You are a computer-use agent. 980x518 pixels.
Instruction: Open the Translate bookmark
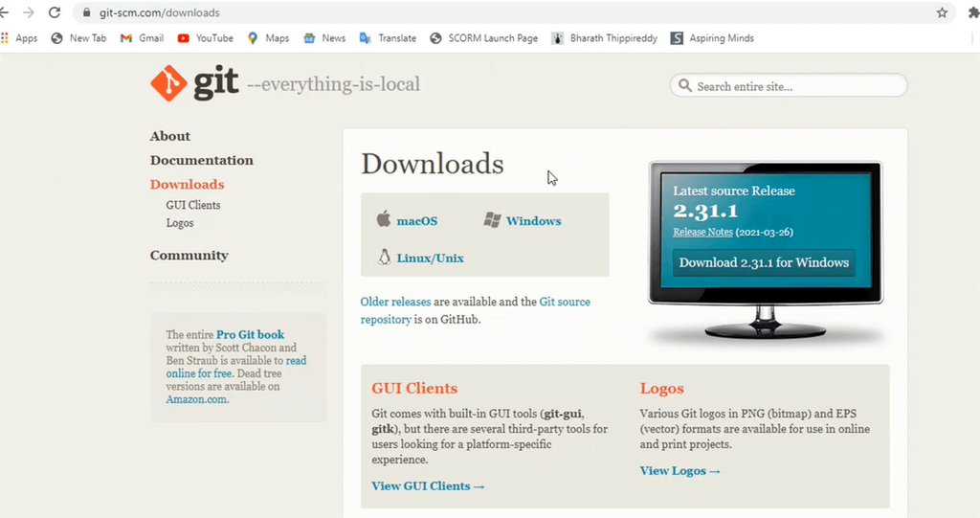coord(388,38)
